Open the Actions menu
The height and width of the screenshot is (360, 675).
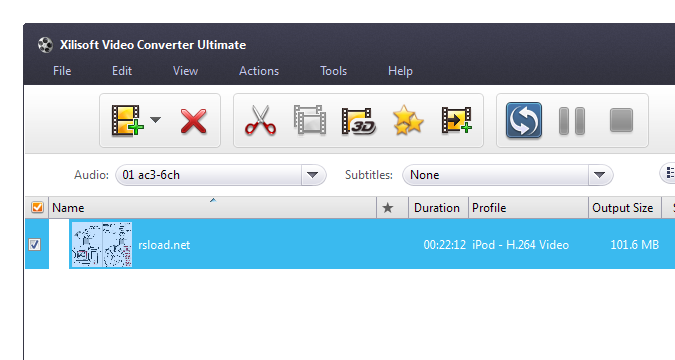point(259,71)
